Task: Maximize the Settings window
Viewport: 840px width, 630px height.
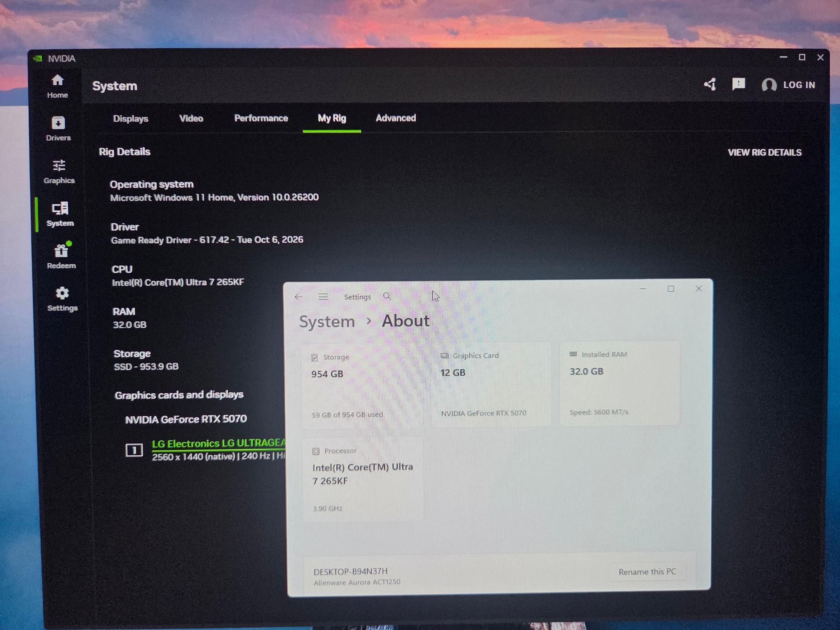Action: 671,289
